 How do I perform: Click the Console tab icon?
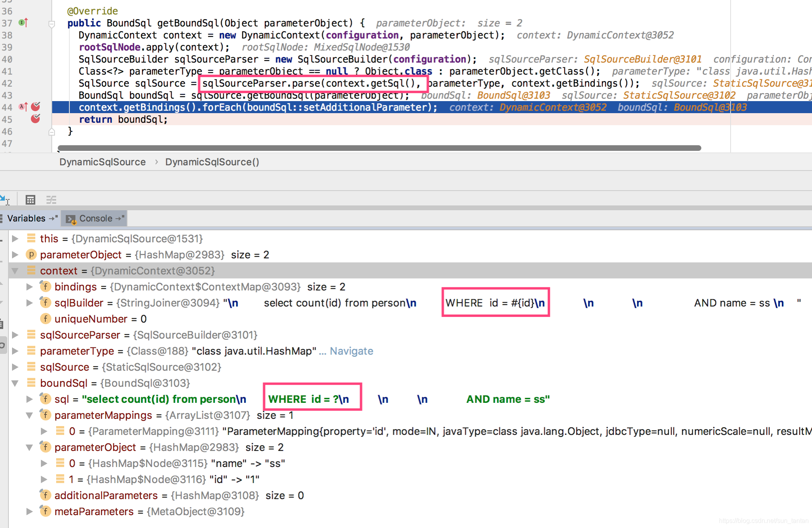[x=71, y=219]
